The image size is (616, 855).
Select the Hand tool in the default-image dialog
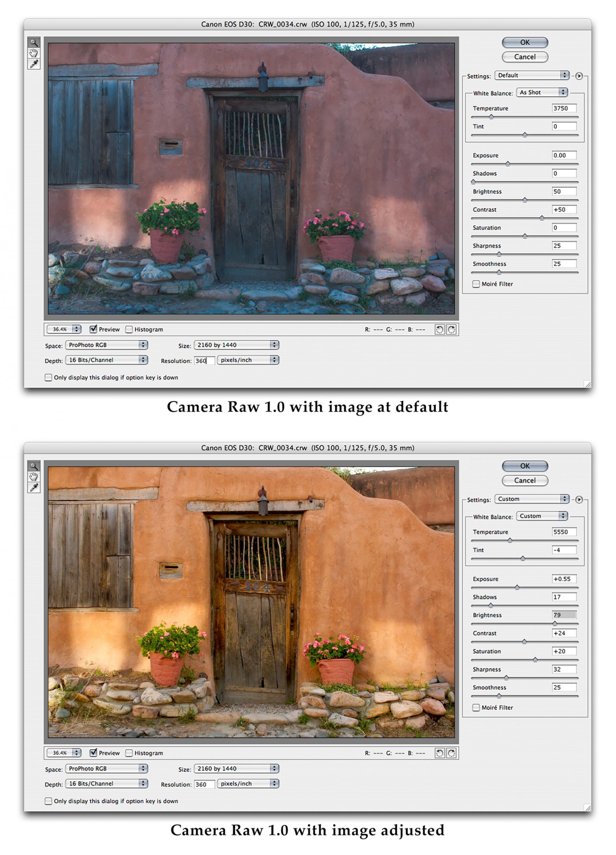34,53
